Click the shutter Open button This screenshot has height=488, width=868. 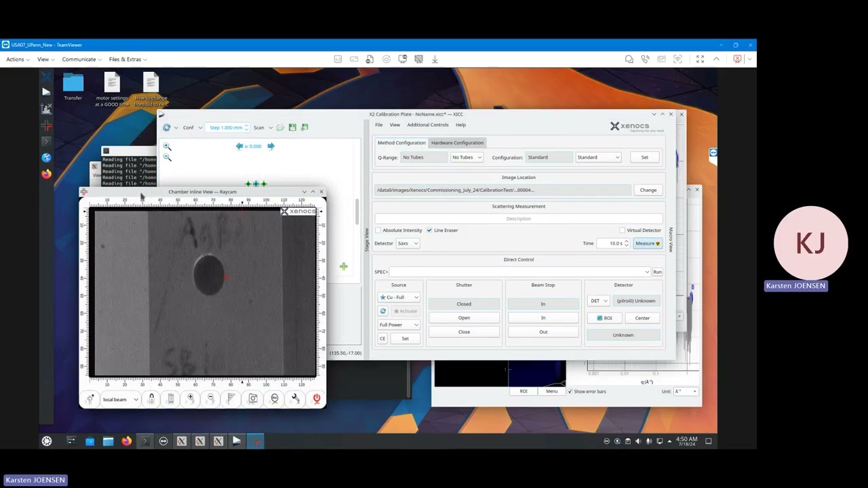pyautogui.click(x=464, y=318)
